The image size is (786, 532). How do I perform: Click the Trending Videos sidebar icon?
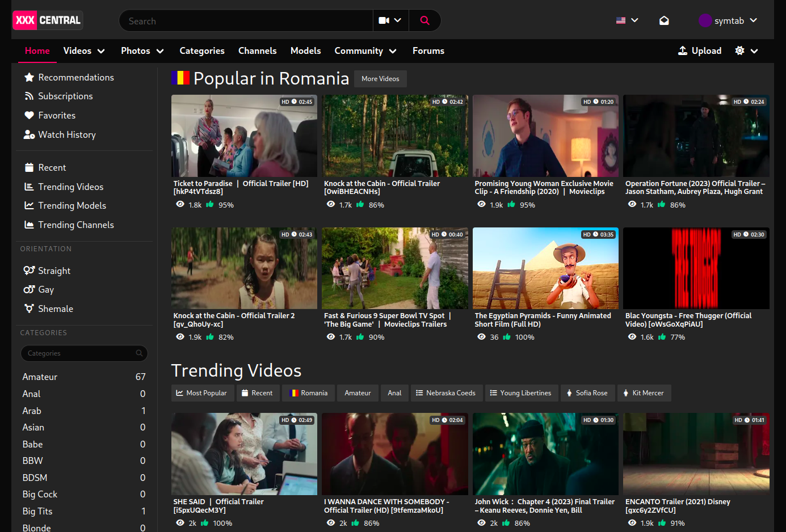(x=29, y=187)
